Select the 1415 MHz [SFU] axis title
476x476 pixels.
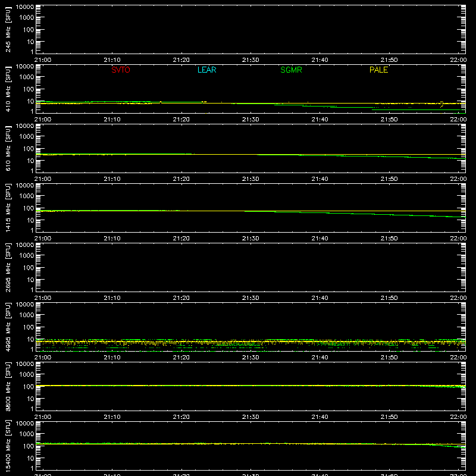tap(8, 208)
